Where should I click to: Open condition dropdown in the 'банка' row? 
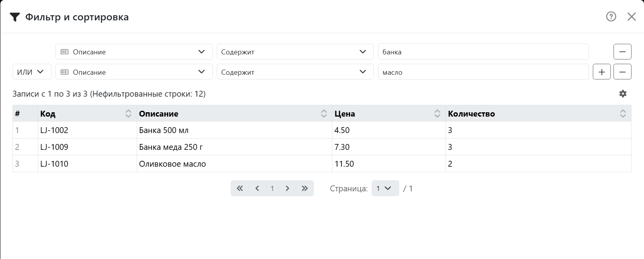tap(295, 52)
